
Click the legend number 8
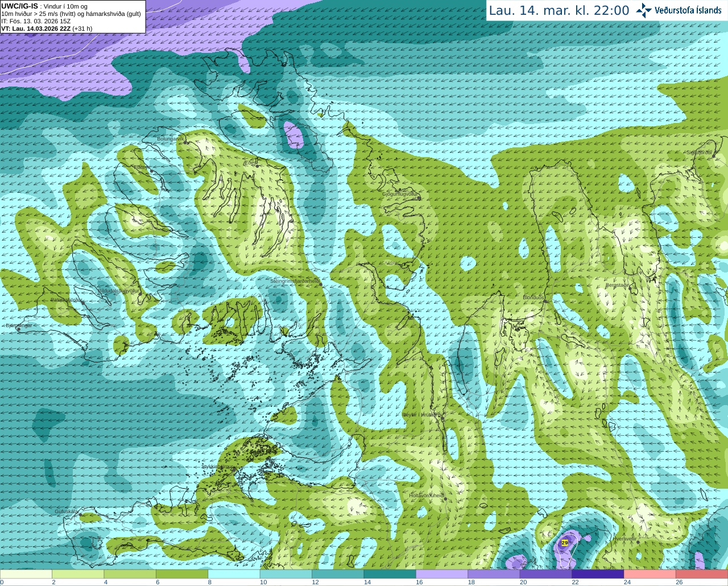(209, 582)
